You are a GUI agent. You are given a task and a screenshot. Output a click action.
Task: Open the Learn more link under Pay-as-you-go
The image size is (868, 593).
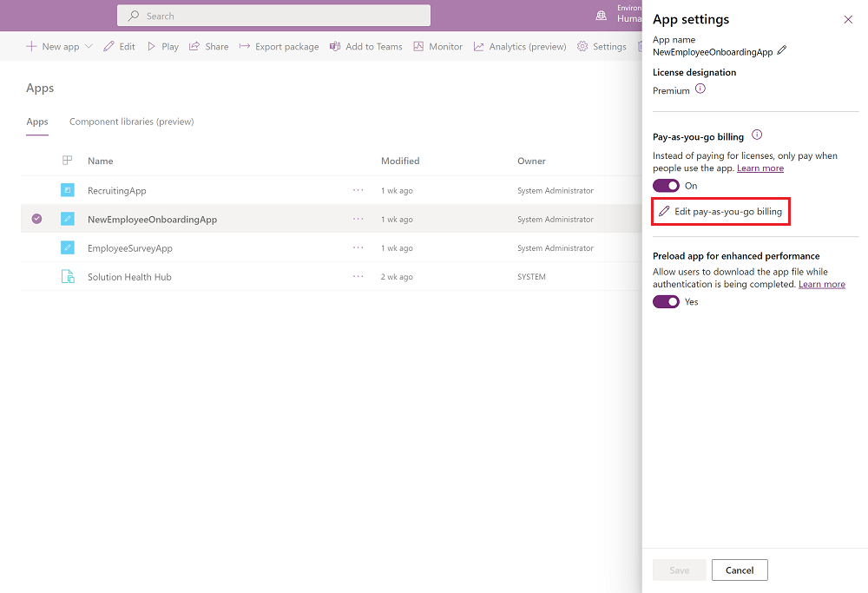pyautogui.click(x=760, y=168)
